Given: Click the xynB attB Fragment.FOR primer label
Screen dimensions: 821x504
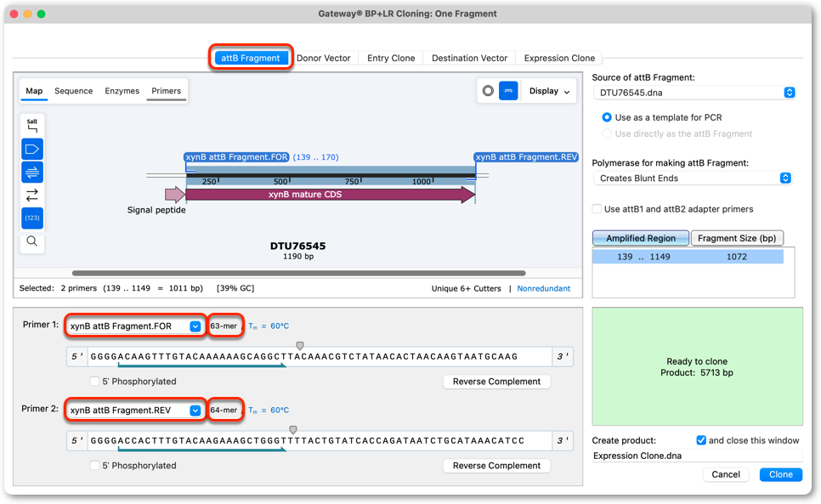Looking at the screenshot, I should pyautogui.click(x=236, y=157).
